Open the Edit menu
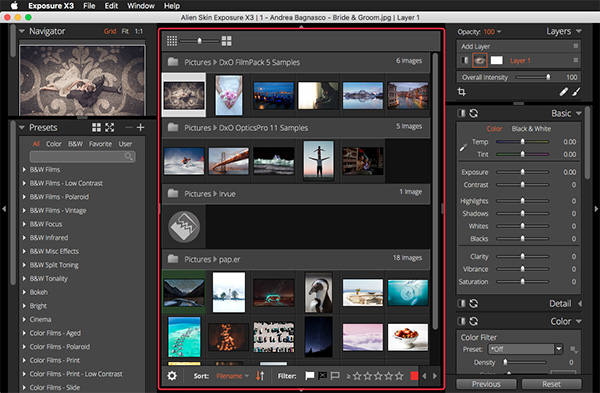The height and width of the screenshot is (393, 600). click(x=111, y=6)
